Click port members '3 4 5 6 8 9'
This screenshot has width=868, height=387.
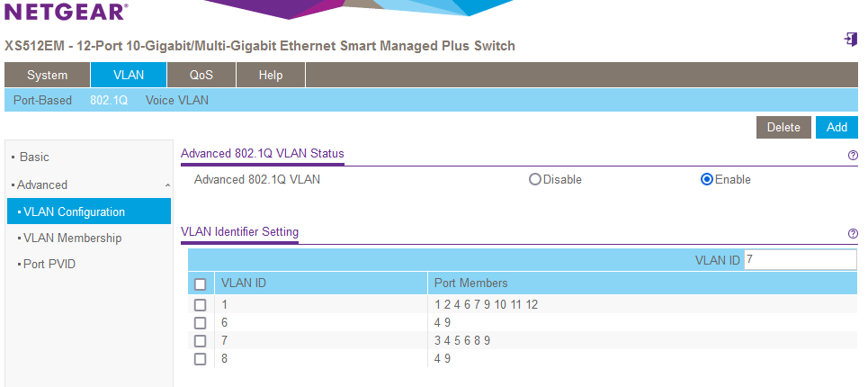462,340
